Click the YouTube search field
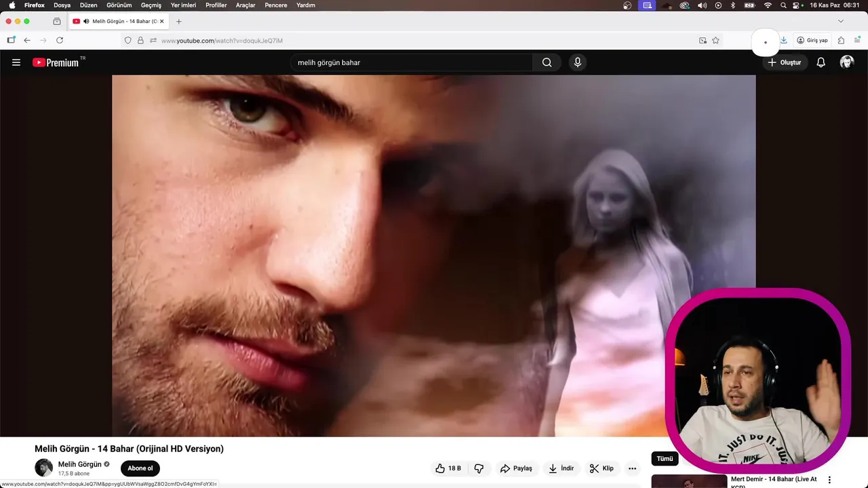The image size is (868, 488). pos(412,62)
